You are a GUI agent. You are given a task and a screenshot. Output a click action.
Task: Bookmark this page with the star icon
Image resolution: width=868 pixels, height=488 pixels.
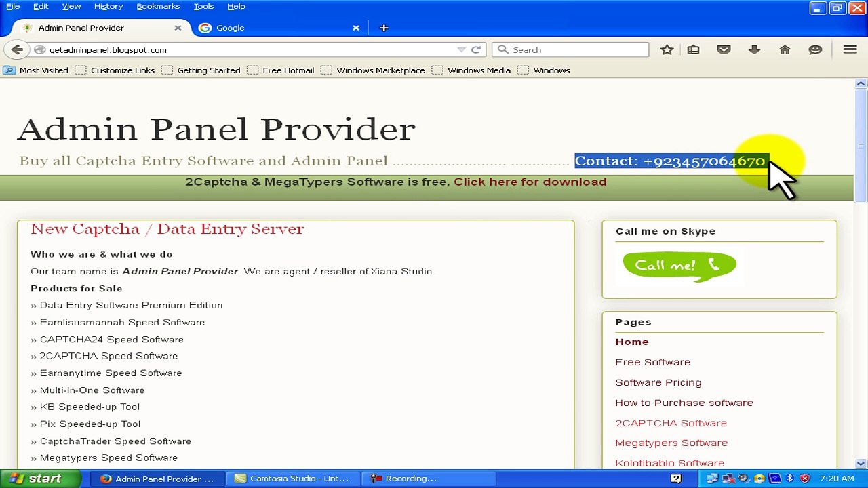pos(667,49)
